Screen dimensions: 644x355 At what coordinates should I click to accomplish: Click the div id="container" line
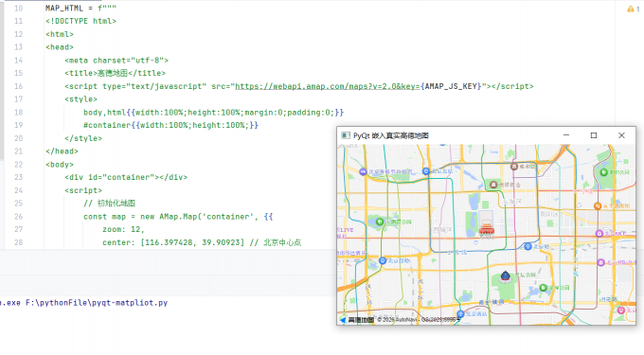pos(126,177)
